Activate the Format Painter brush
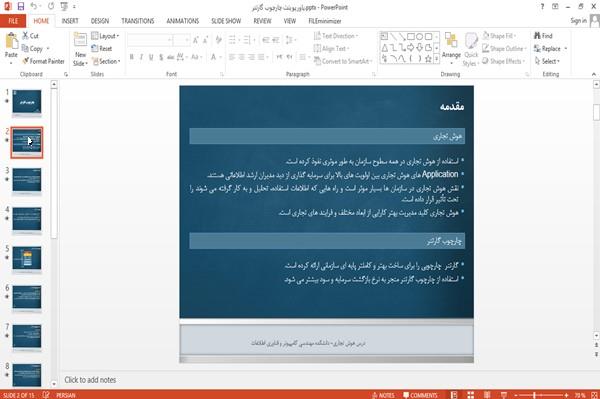The height and width of the screenshot is (399, 600). [x=26, y=61]
